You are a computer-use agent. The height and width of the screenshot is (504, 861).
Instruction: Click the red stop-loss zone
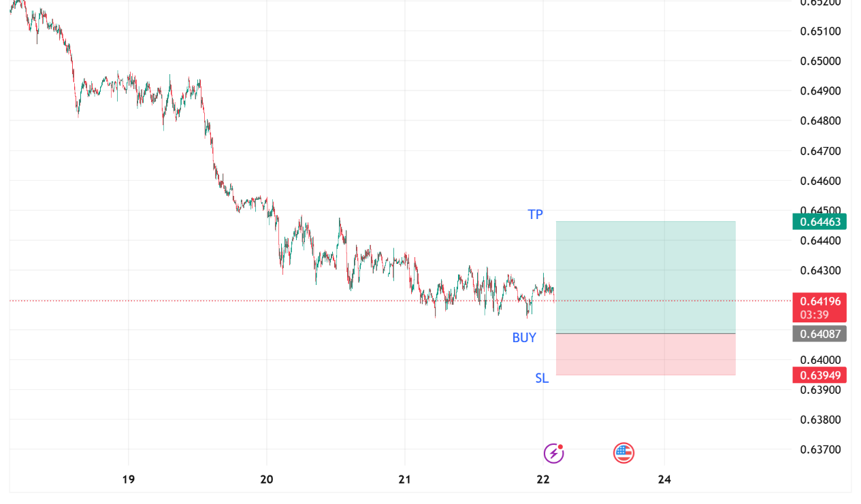pyautogui.click(x=645, y=354)
